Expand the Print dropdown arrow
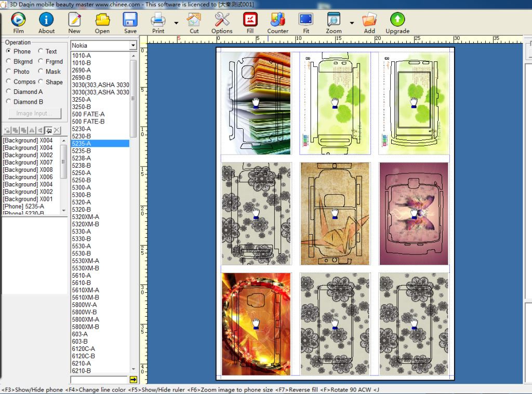The width and height of the screenshot is (532, 394). pyautogui.click(x=176, y=23)
